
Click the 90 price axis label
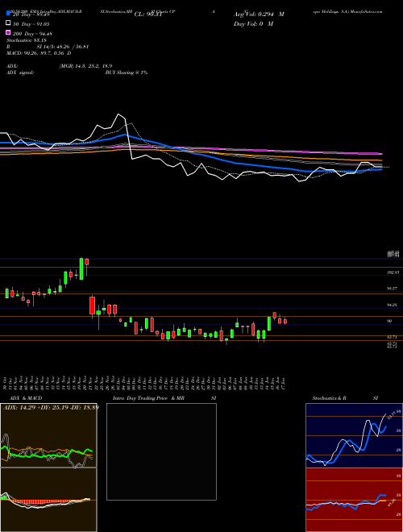click(x=390, y=321)
